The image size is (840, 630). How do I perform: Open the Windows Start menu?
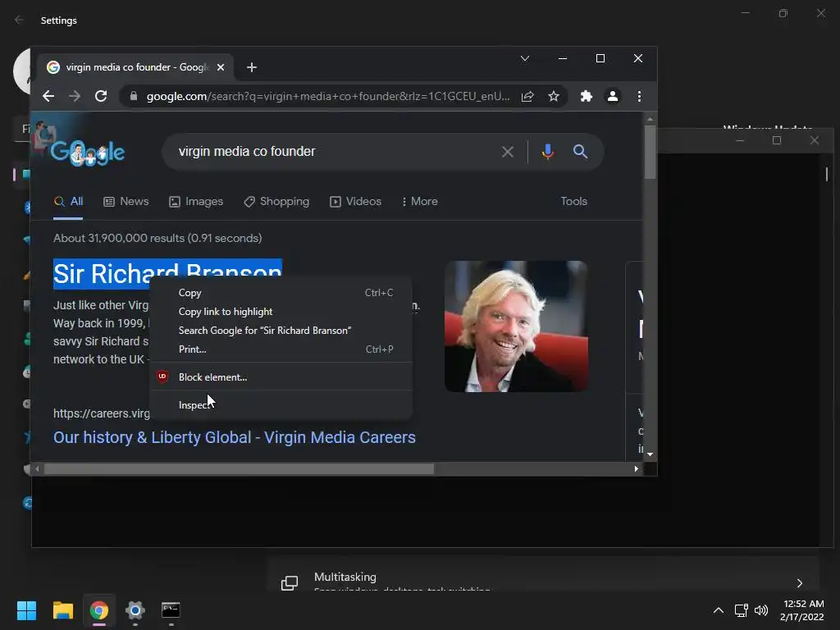pos(26,610)
